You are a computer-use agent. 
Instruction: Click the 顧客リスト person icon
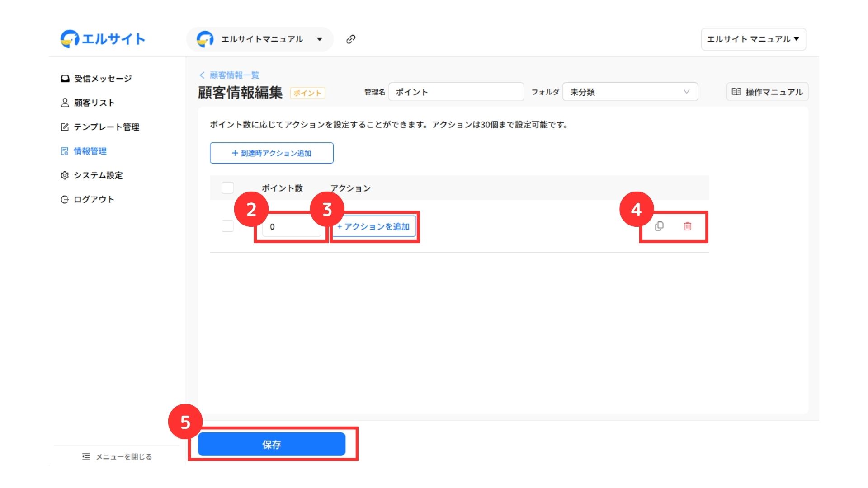point(65,103)
